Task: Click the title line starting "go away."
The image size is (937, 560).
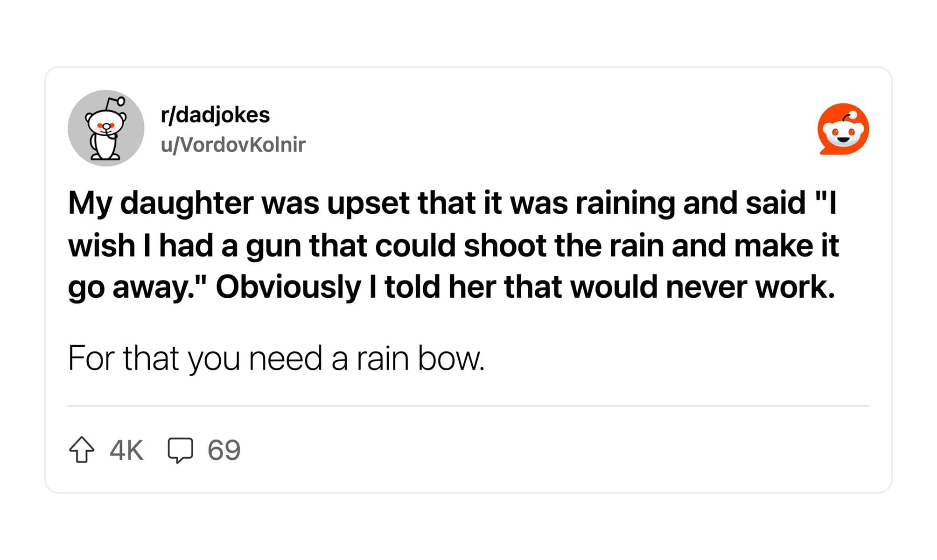Action: click(451, 287)
